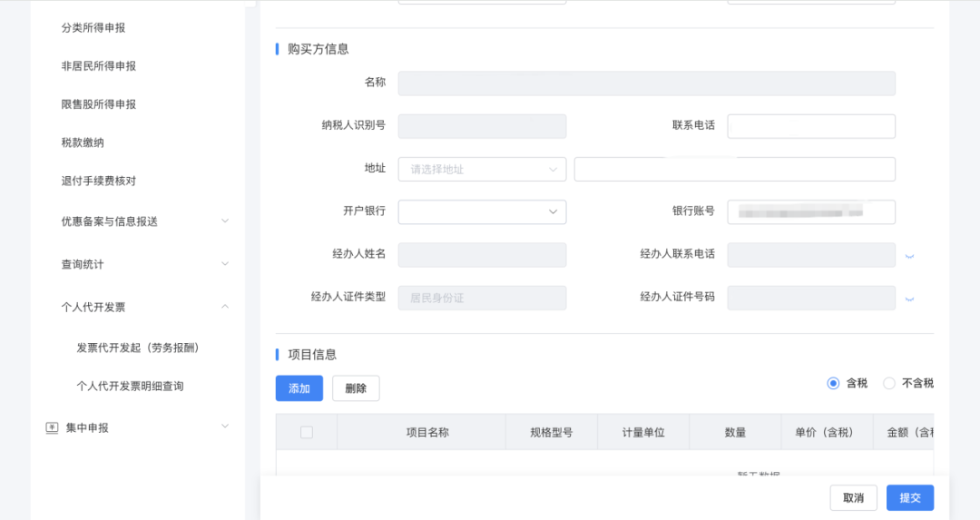Click the 经办人联系电话 field

point(811,255)
